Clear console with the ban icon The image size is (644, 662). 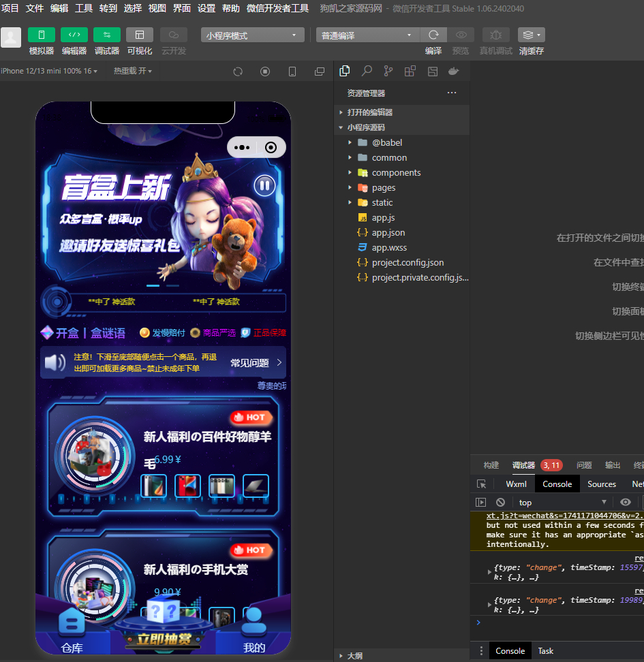[500, 502]
